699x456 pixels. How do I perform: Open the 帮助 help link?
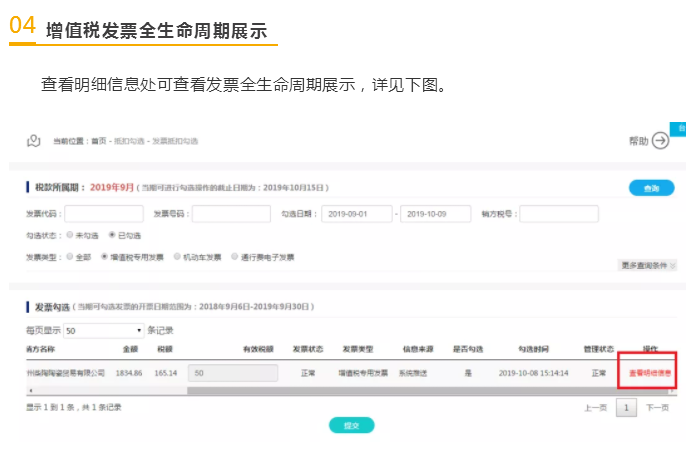(638, 141)
